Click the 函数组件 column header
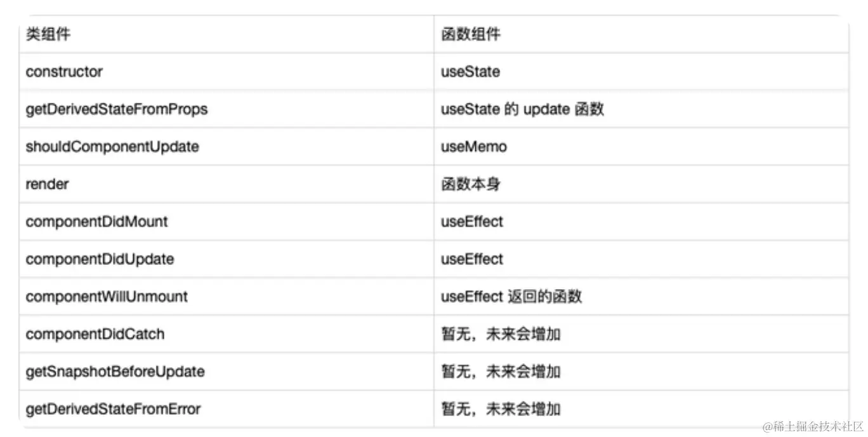This screenshot has height=437, width=868. (x=470, y=34)
